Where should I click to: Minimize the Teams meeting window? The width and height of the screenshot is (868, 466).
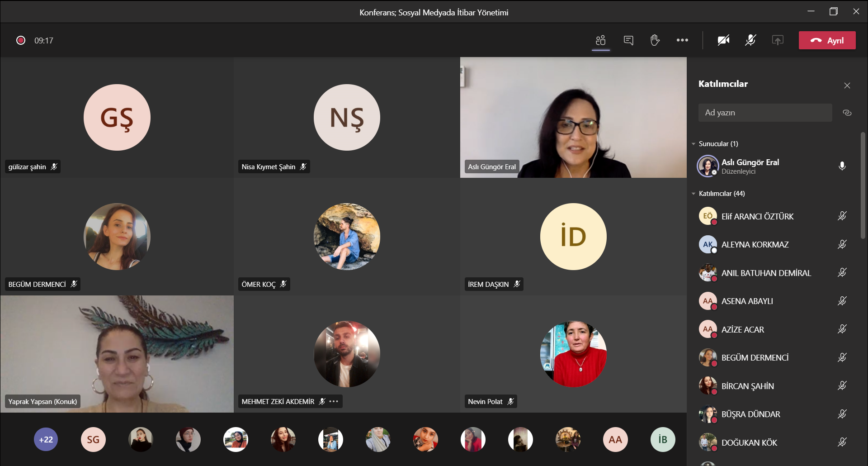tap(811, 11)
